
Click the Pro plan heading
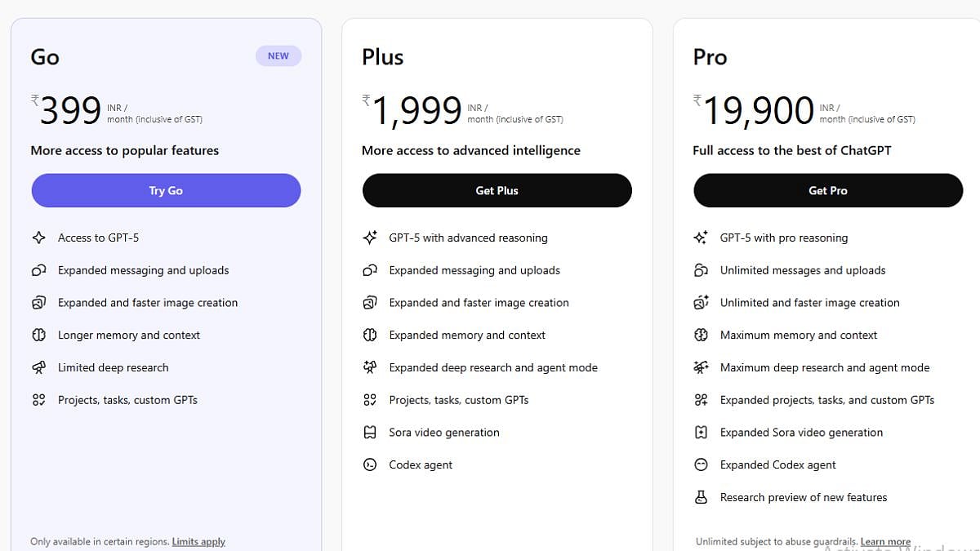710,57
